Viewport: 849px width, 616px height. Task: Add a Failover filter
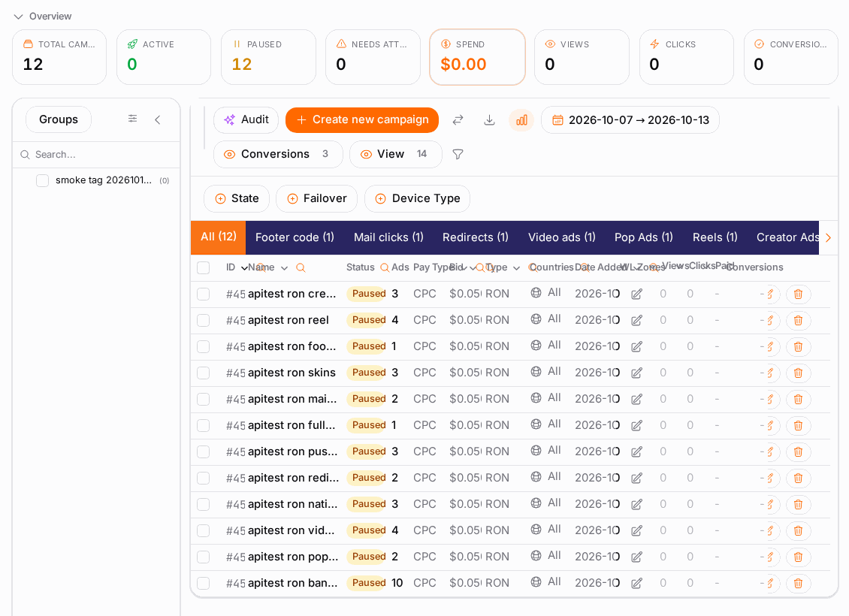click(316, 198)
